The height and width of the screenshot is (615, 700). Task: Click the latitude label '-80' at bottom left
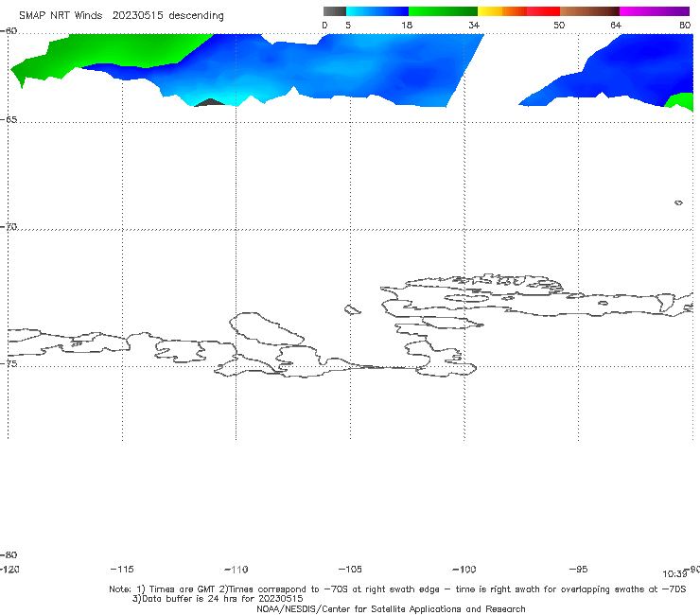coord(9,554)
